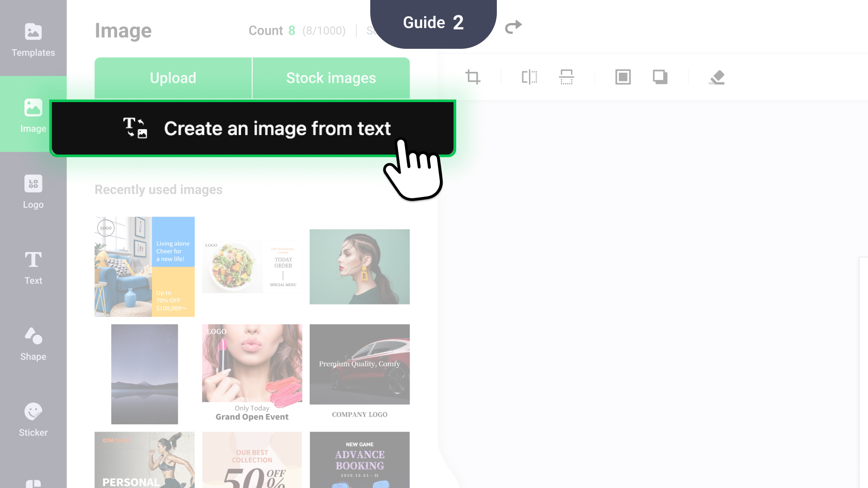
Task: Switch to the Text tool panel
Action: [x=33, y=267]
